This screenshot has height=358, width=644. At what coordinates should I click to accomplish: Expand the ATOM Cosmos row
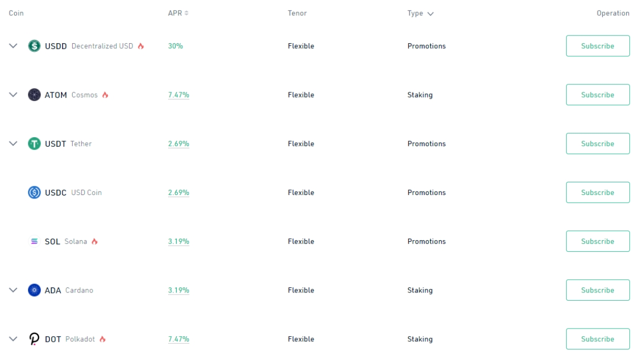13,94
